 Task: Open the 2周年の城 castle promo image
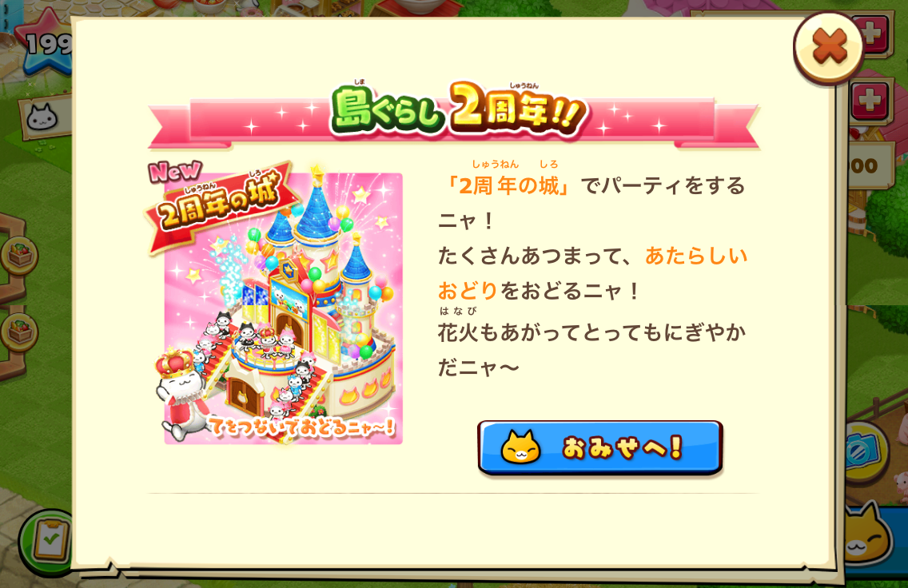(x=283, y=308)
